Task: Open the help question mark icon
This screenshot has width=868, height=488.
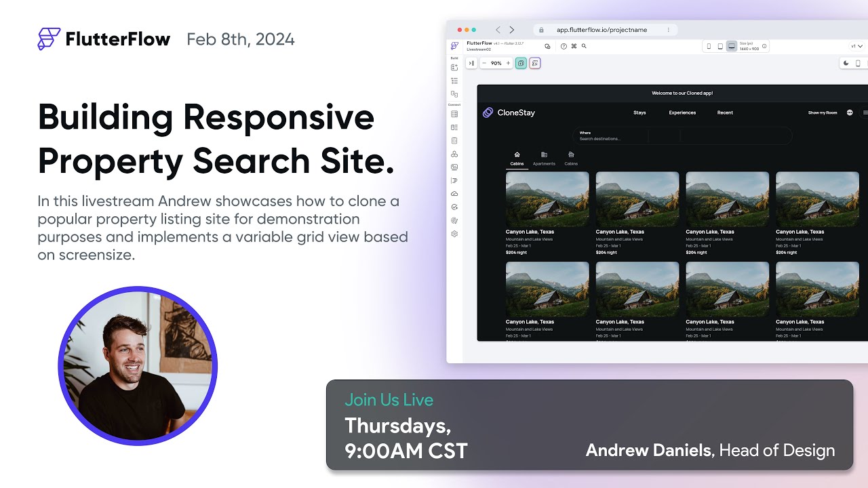Action: point(564,46)
